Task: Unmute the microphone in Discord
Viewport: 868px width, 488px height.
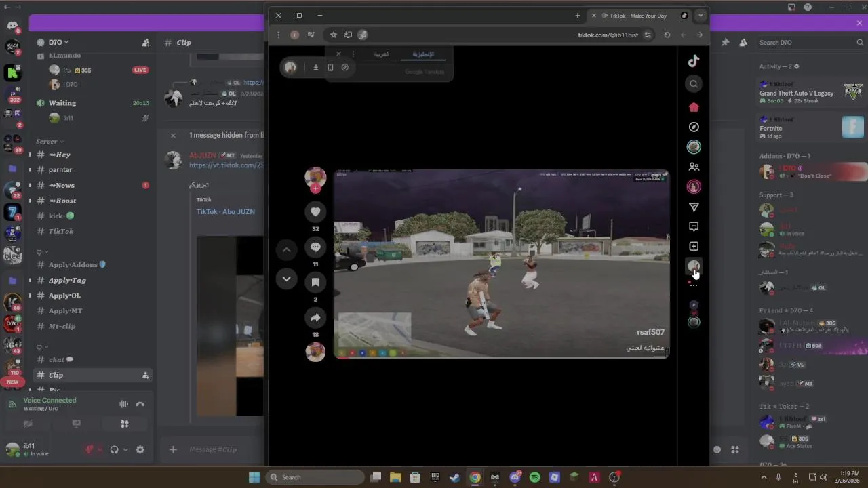Action: 89,449
